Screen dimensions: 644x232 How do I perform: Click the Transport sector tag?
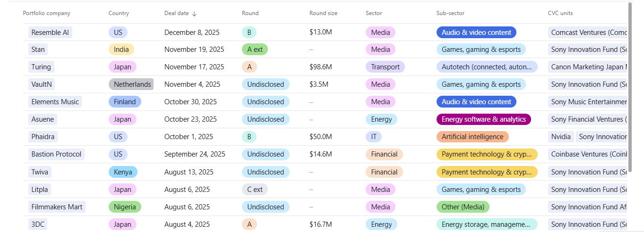tap(385, 67)
